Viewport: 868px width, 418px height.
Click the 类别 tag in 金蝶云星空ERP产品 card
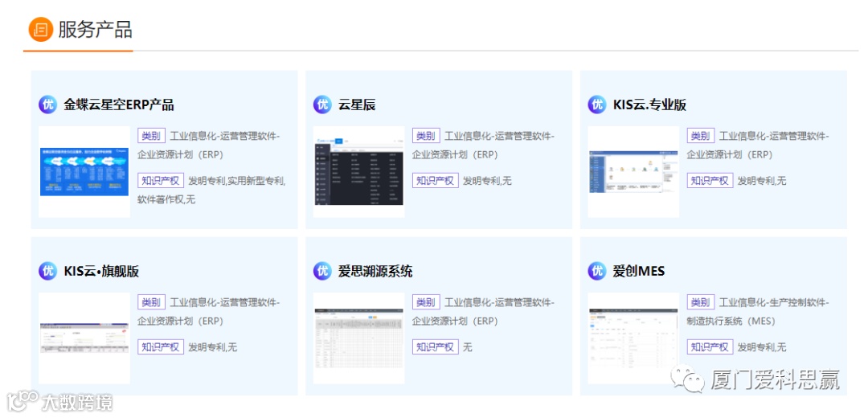(x=151, y=136)
